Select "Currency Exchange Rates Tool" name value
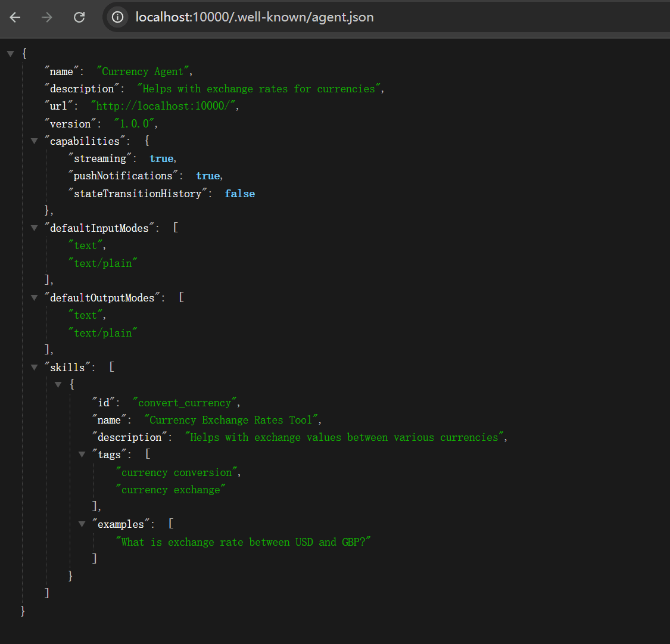This screenshot has height=644, width=670. pyautogui.click(x=230, y=420)
